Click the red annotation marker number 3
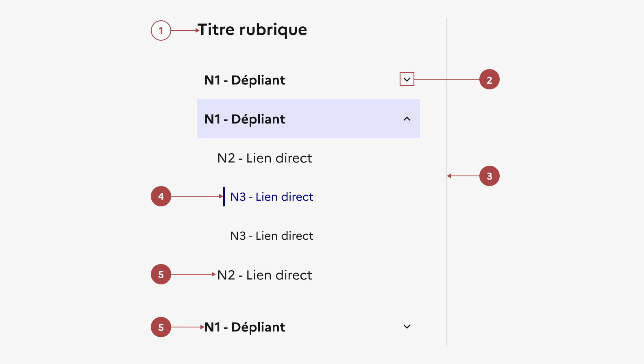 (x=489, y=176)
